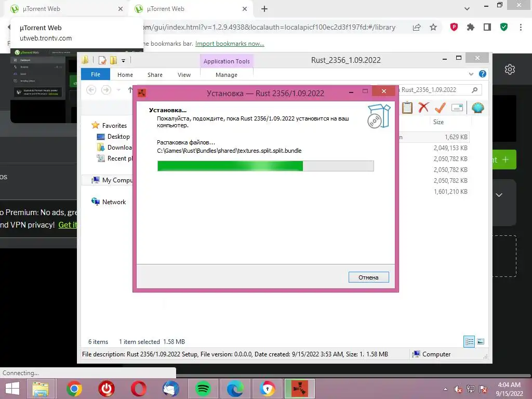Open Chrome tab search dropdown arrow
This screenshot has height=399, width=532.
coord(467,9)
